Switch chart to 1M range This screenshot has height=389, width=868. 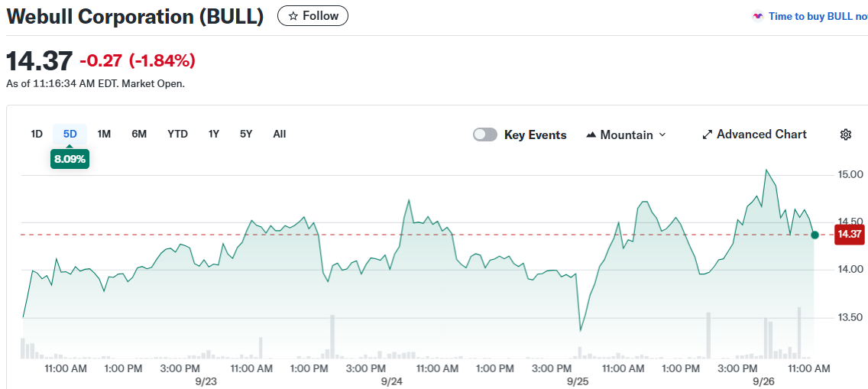[104, 134]
